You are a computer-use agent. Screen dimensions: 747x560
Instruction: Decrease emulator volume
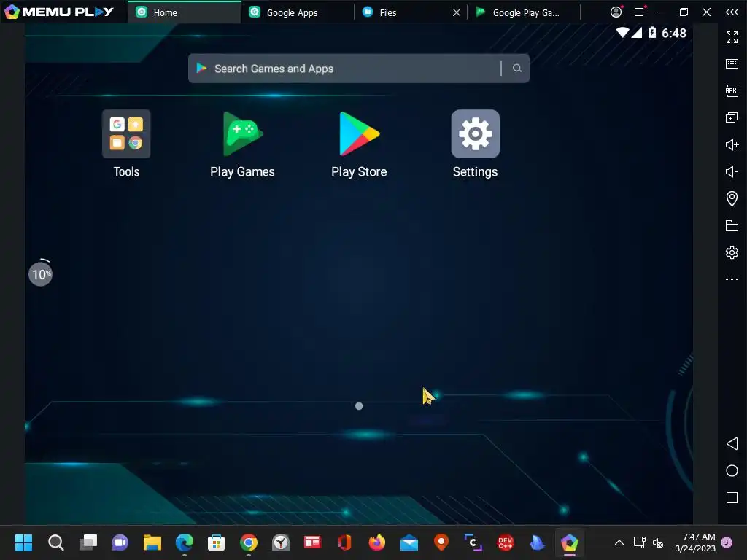[x=732, y=171]
